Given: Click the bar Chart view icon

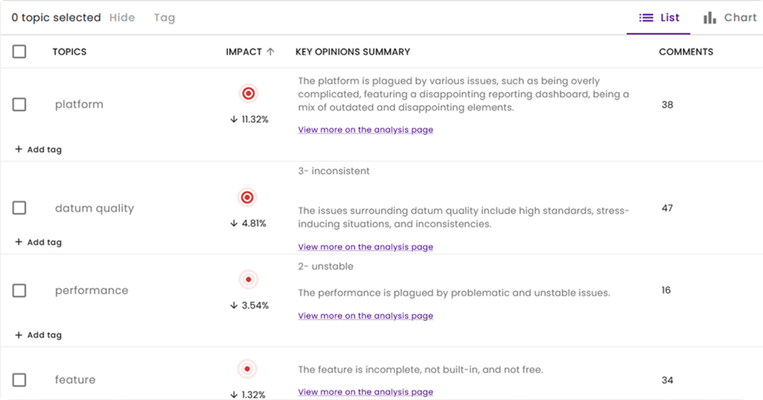Looking at the screenshot, I should 709,18.
